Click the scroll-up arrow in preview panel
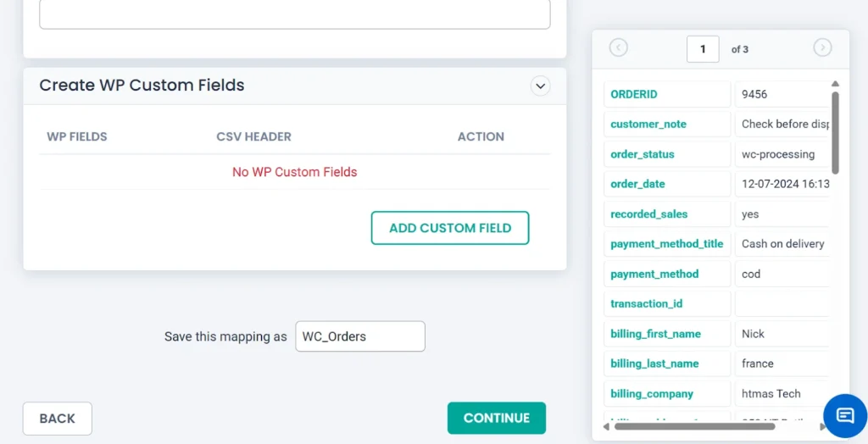This screenshot has height=444, width=868. pos(835,83)
